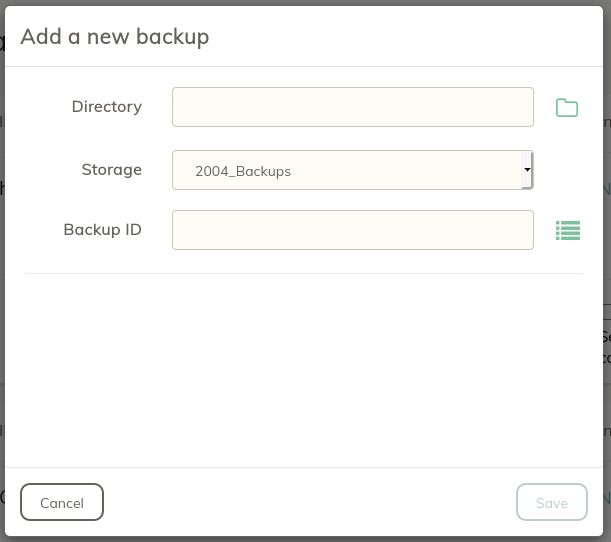The image size is (611, 542).
Task: Open the Storage dropdown showing 2004_Backups
Action: (353, 170)
